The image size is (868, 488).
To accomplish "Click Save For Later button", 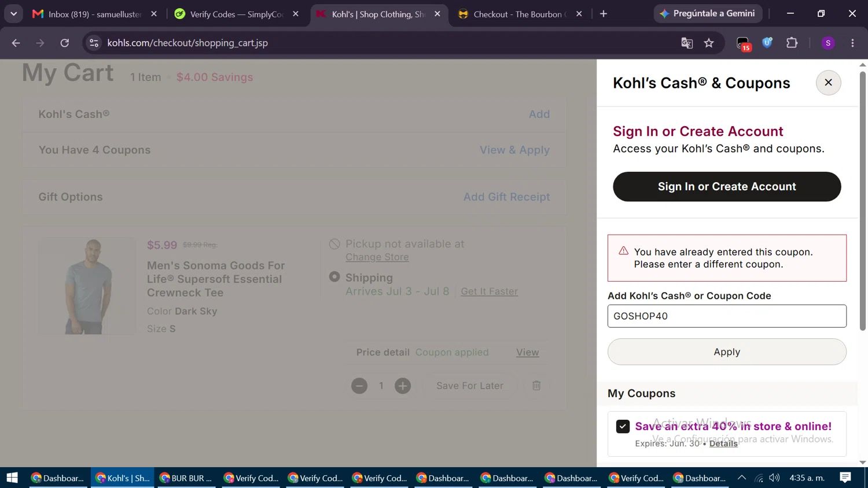I will point(470,386).
